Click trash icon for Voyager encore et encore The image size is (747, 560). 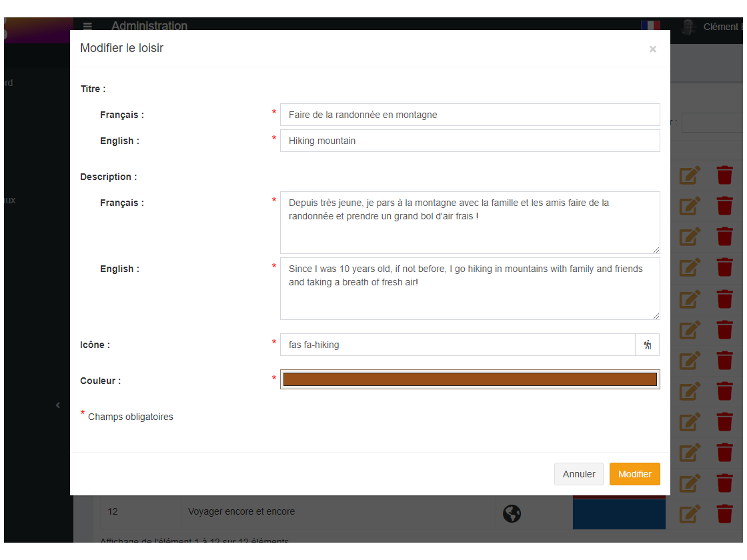point(724,513)
